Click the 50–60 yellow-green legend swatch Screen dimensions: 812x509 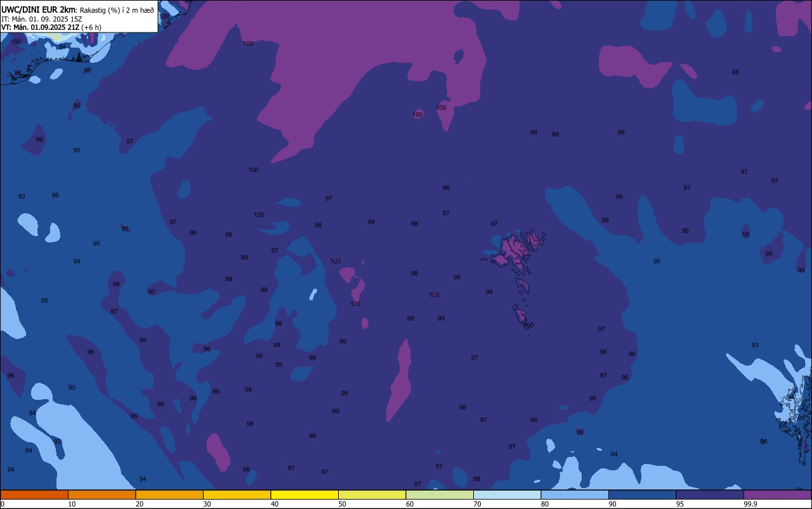point(372,494)
